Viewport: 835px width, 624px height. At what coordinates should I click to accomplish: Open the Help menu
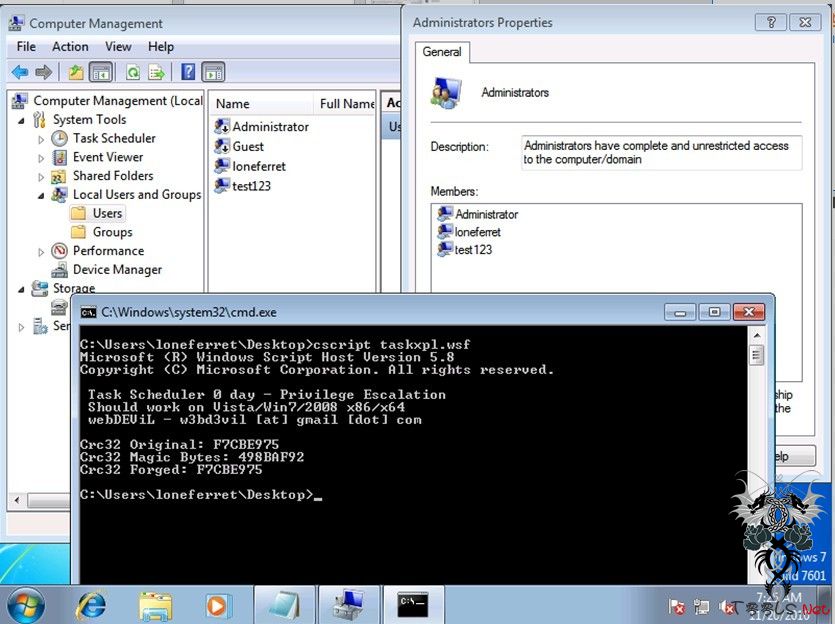pyautogui.click(x=161, y=47)
